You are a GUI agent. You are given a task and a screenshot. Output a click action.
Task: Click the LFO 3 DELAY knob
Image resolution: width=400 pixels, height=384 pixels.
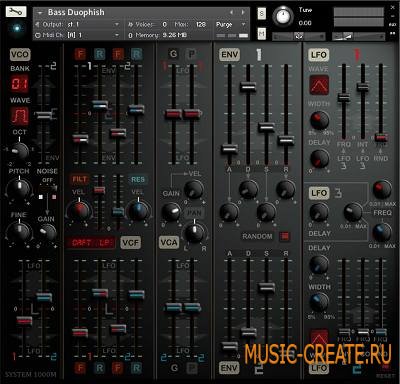(319, 212)
